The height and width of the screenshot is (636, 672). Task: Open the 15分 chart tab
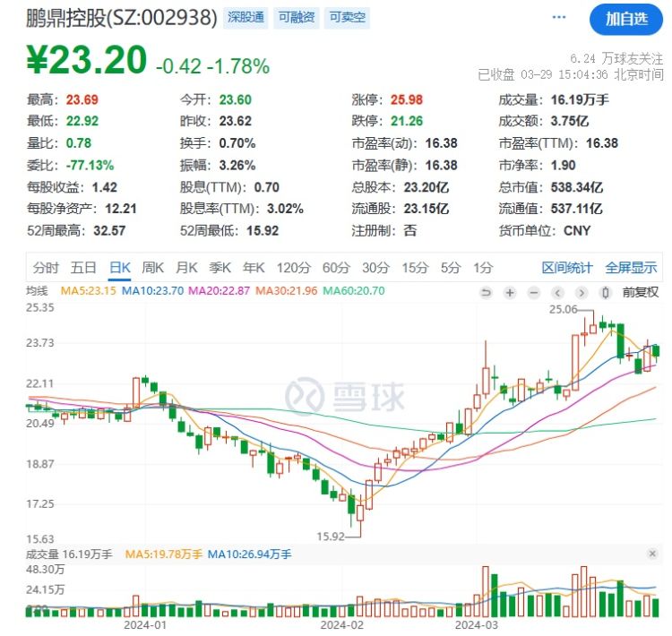415,268
